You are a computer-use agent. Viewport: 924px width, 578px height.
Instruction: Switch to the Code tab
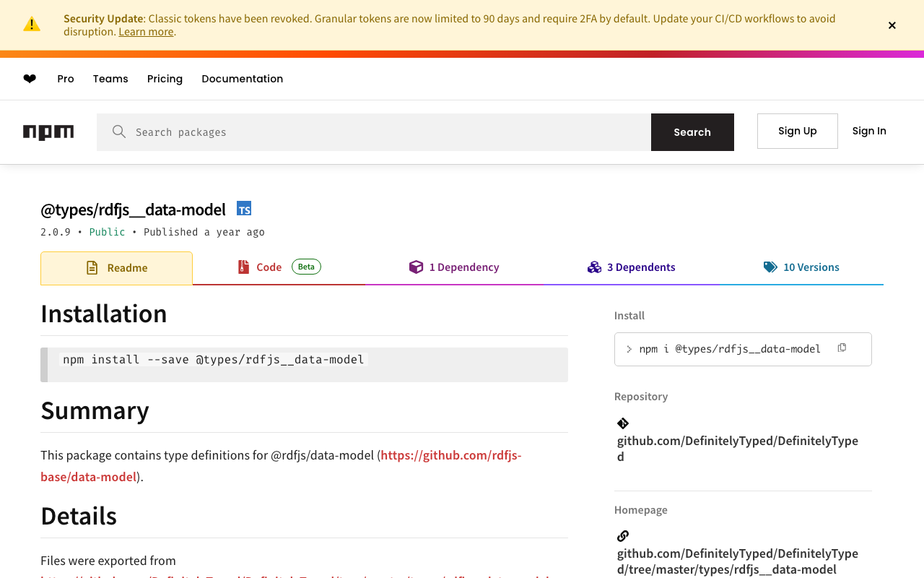[269, 267]
